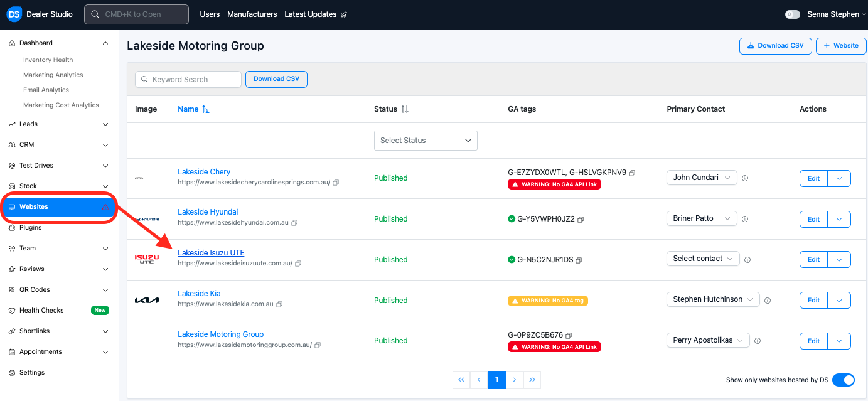Sort table by Status column icon

pos(405,109)
